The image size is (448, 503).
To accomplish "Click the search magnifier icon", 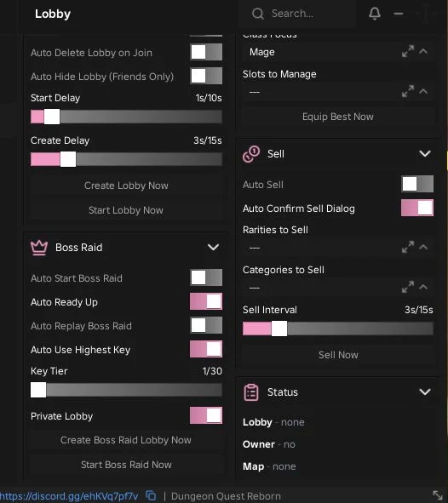I will (258, 14).
